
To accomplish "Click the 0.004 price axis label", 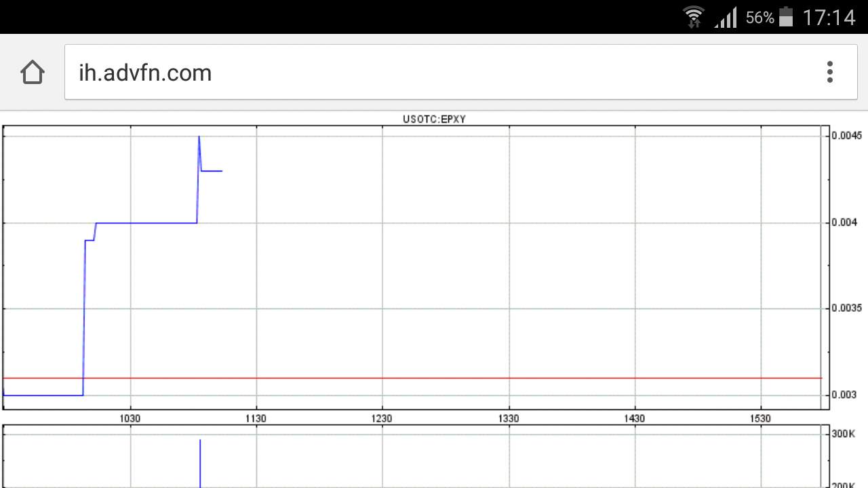I will [x=844, y=222].
